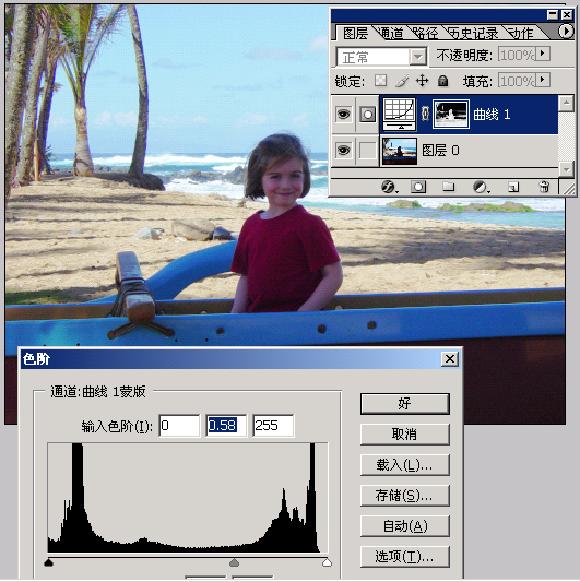The height and width of the screenshot is (582, 580).
Task: Switch to the 历史记录 tab
Action: (x=473, y=33)
